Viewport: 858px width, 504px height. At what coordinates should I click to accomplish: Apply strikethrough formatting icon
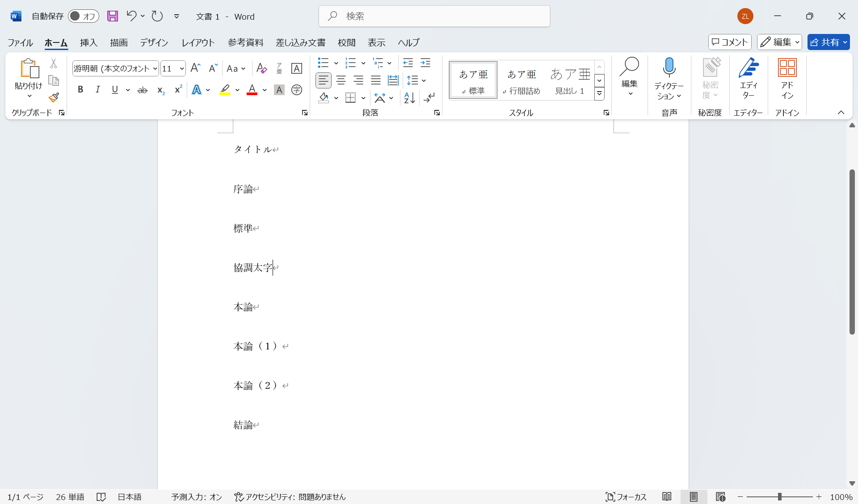click(142, 90)
